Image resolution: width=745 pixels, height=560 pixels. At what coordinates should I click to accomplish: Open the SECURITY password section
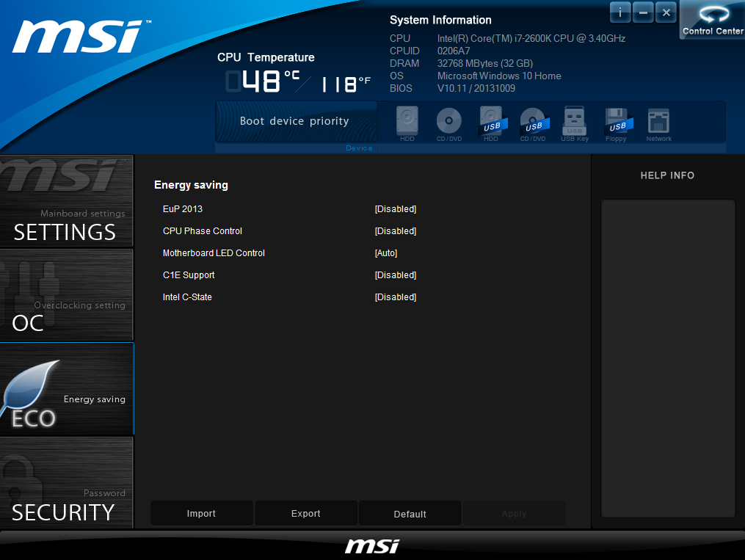(67, 483)
